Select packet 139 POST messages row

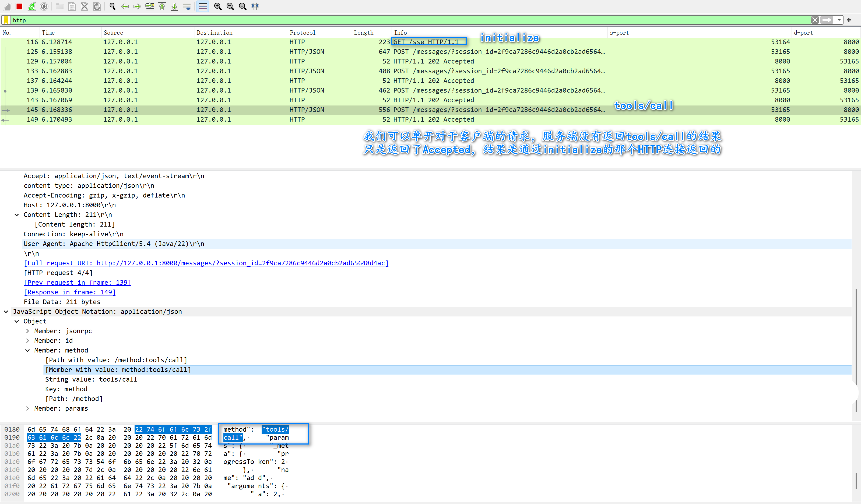(431, 91)
